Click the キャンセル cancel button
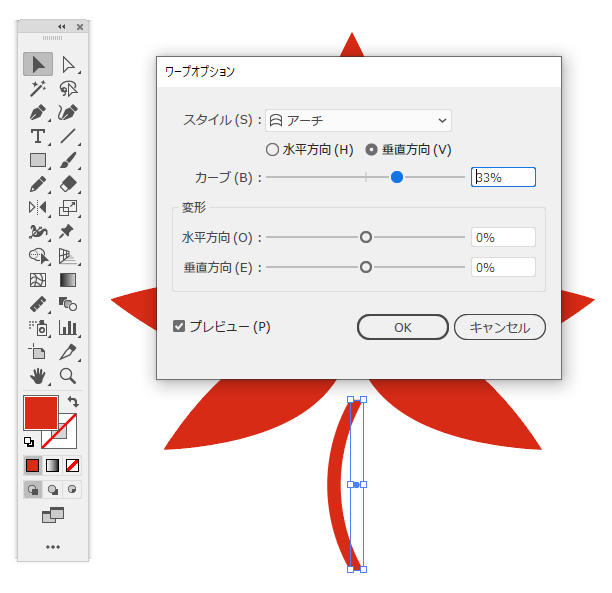The height and width of the screenshot is (593, 612). pos(500,327)
